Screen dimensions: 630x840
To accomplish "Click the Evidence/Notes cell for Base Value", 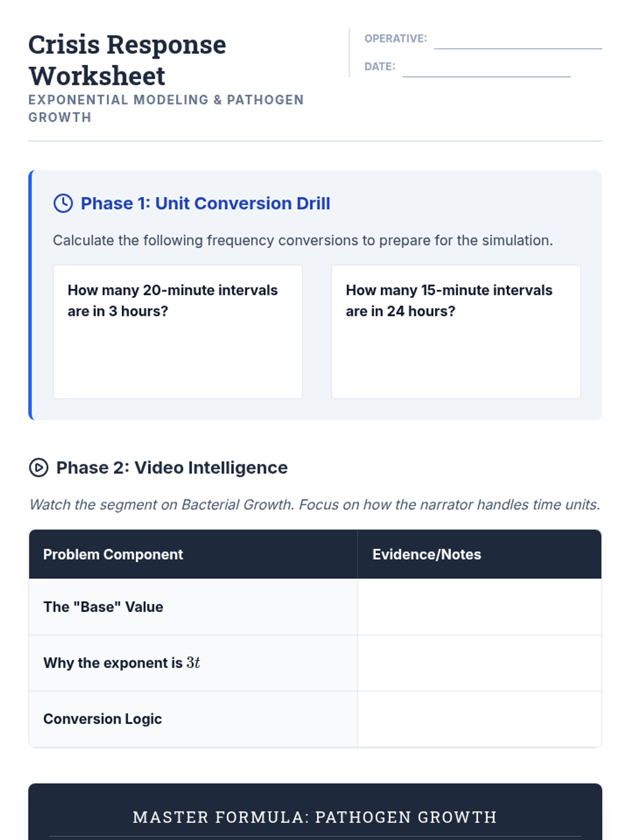I will [x=479, y=607].
